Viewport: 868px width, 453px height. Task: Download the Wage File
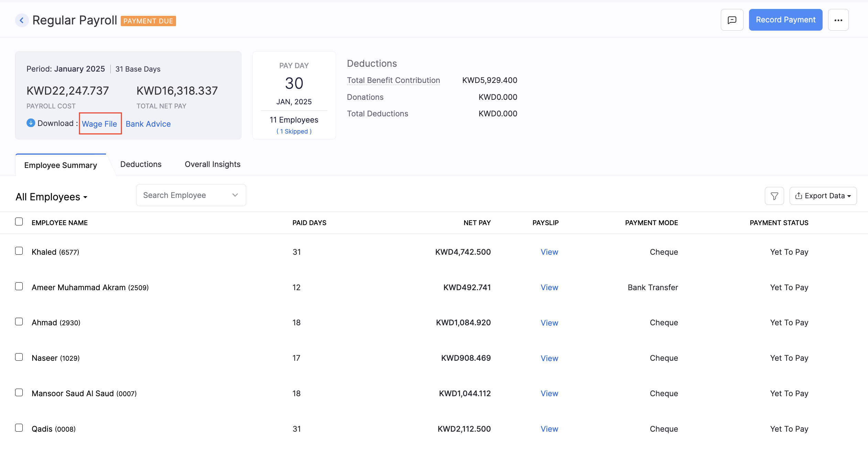[100, 124]
